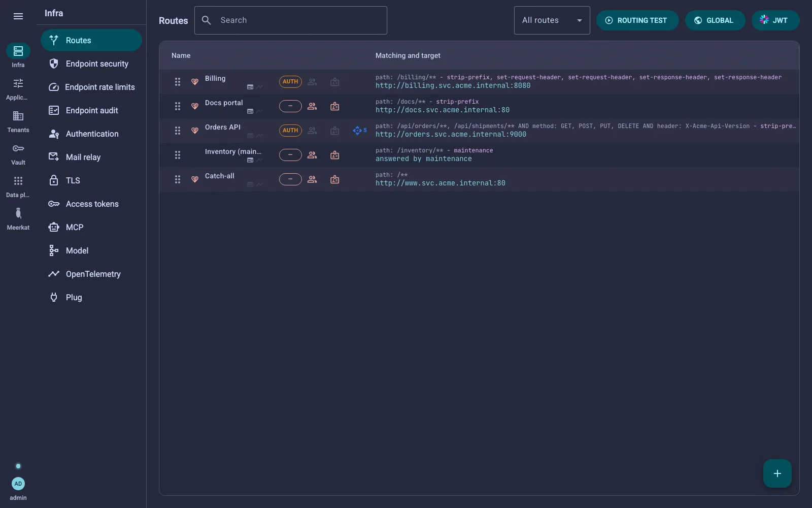Open the Tenants sidebar icon

18,116
